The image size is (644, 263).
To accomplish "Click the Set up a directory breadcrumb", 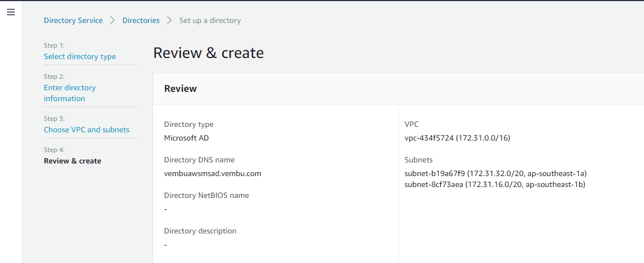I will 210,20.
